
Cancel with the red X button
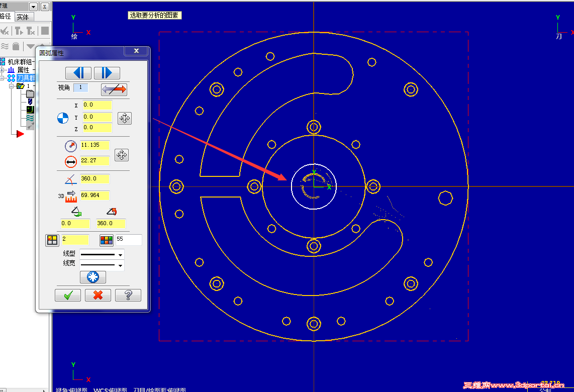[x=98, y=295]
